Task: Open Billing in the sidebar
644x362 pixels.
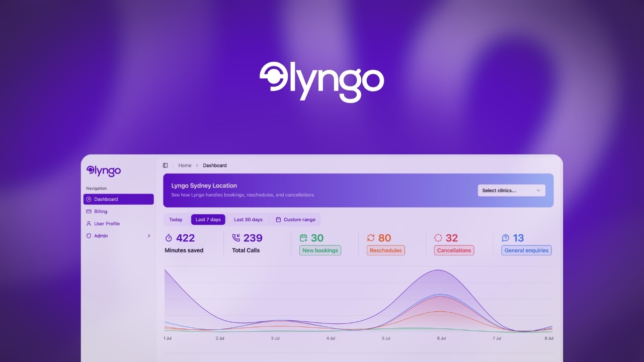Action: tap(119, 212)
